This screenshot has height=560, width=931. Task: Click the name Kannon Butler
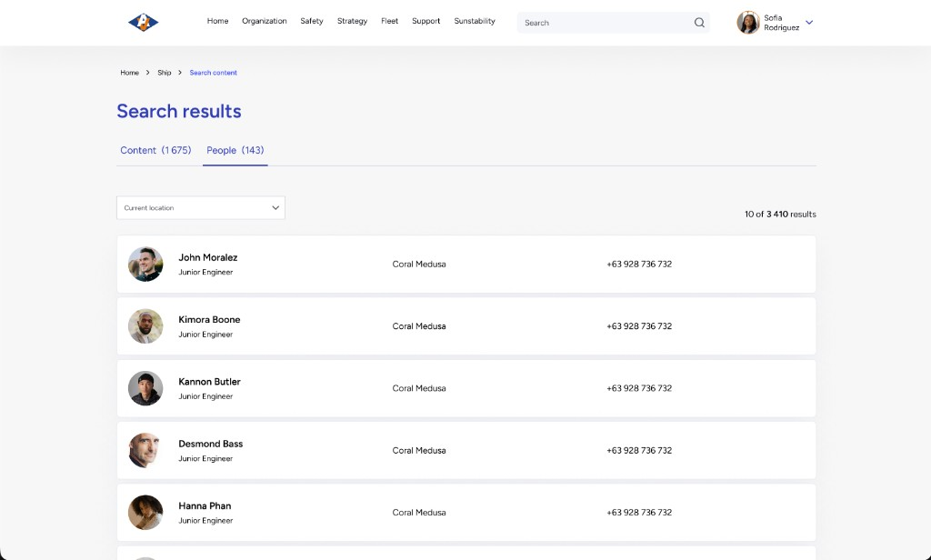click(209, 381)
